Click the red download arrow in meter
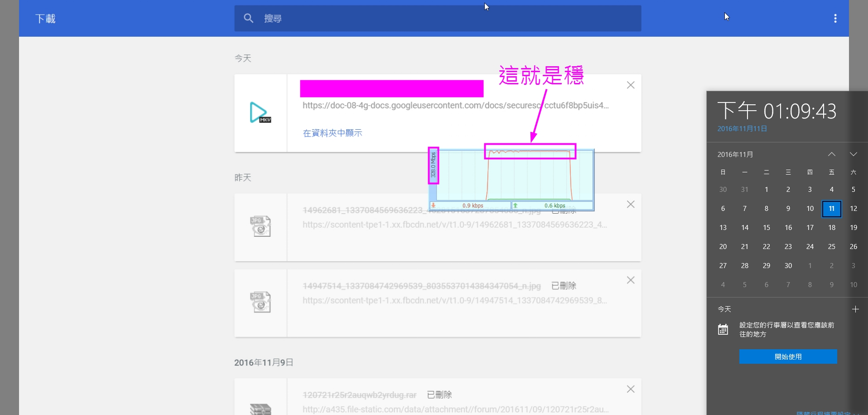This screenshot has height=415, width=868. (x=433, y=205)
